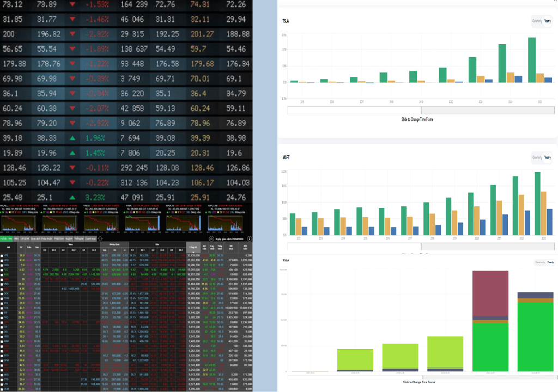The width and height of the screenshot is (558, 392).
Task: Switch to the UPCOM tab
Action: click(x=24, y=238)
